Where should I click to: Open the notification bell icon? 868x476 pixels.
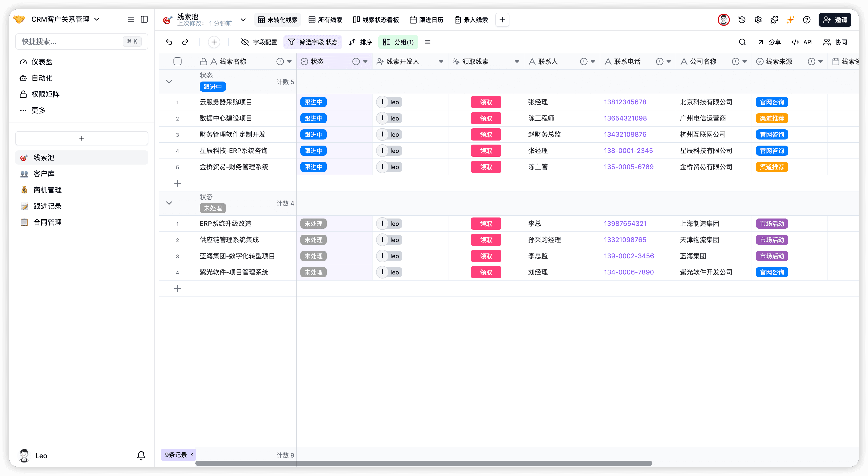pos(141,455)
